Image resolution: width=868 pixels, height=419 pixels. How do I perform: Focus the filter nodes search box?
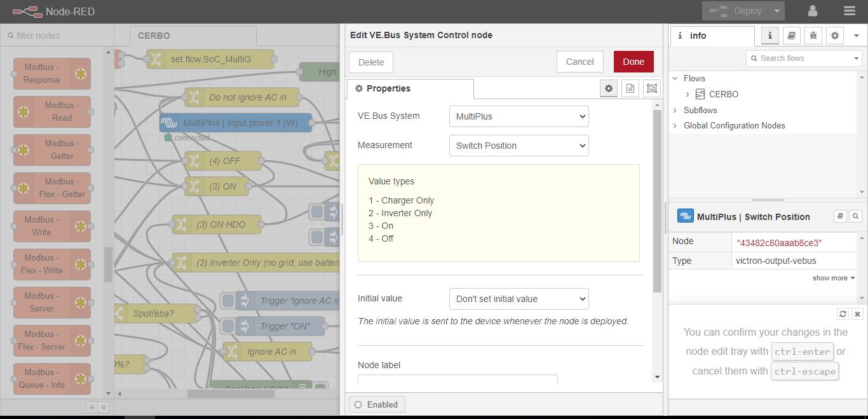[57, 36]
